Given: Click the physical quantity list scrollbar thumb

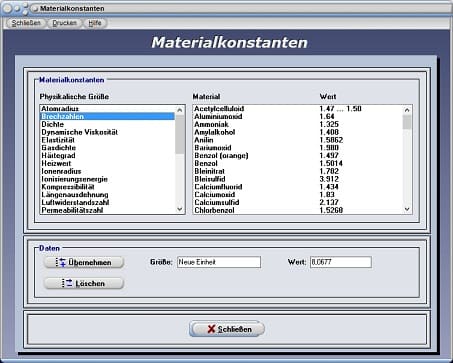Looking at the screenshot, I should click(180, 134).
